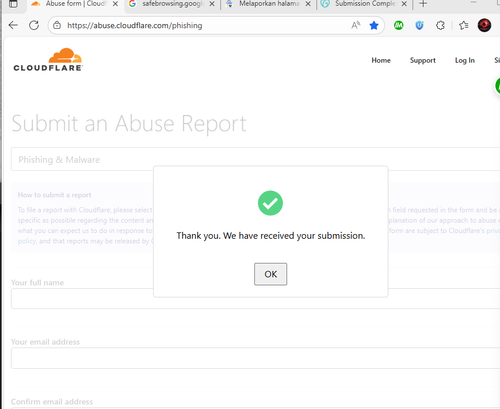Image resolution: width=500 pixels, height=409 pixels.
Task: Open the Extensions puzzle icon
Action: tap(440, 25)
